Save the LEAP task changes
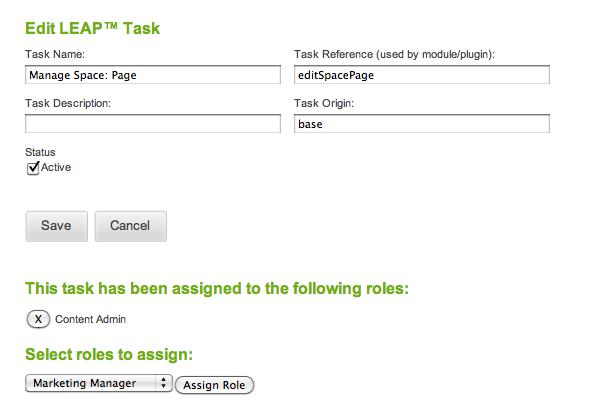 click(57, 226)
